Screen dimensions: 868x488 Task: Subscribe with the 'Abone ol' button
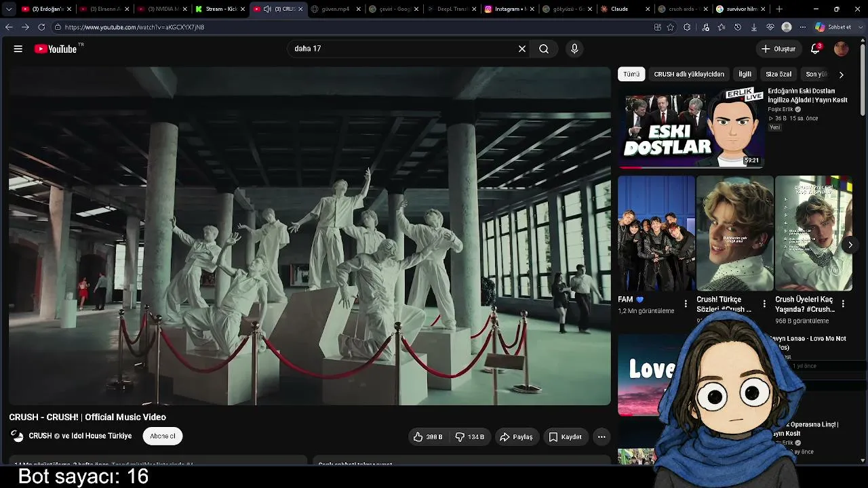pos(163,436)
